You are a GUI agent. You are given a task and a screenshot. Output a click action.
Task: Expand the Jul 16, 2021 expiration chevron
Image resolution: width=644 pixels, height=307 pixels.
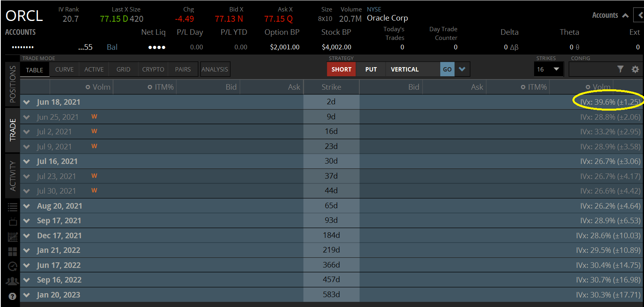(x=26, y=162)
